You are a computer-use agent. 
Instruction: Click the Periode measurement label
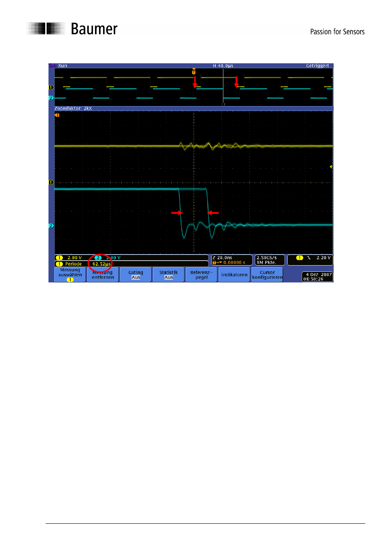[x=74, y=264]
